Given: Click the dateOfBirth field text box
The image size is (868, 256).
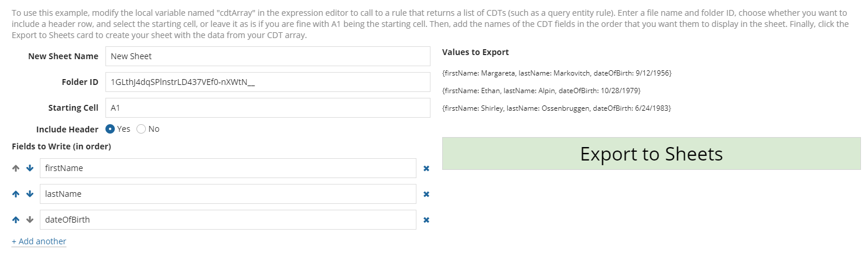Looking at the screenshot, I should click(x=228, y=220).
